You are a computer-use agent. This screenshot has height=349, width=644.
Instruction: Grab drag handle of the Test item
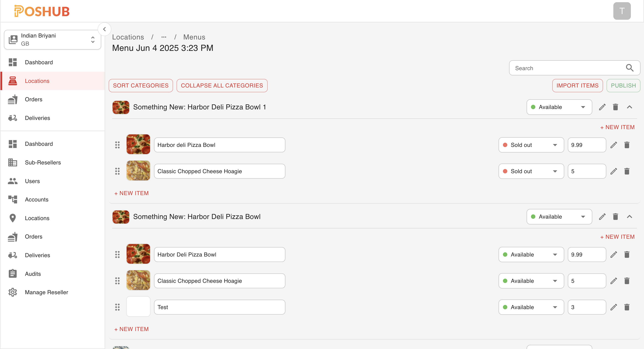pos(117,307)
